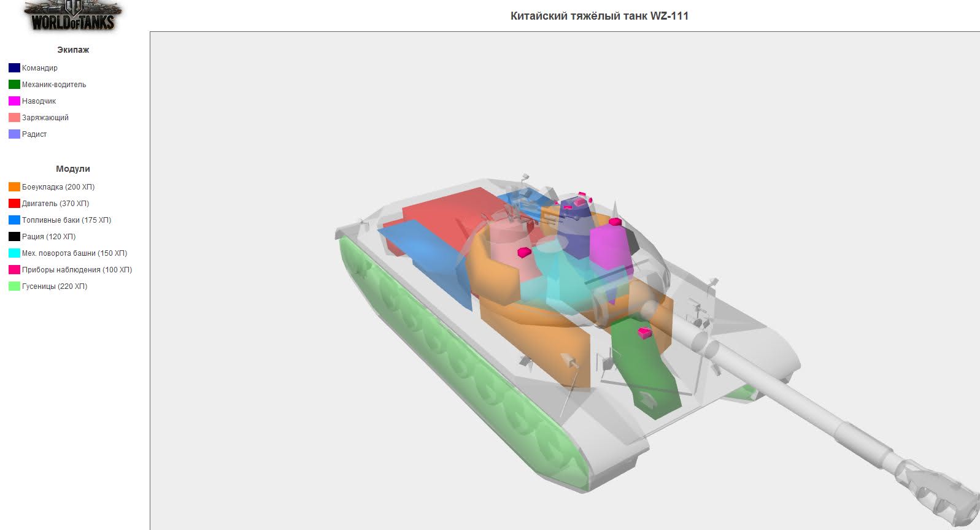Select the Механик-водитель legend label
Viewport: 980px width, 530px height.
coord(54,85)
